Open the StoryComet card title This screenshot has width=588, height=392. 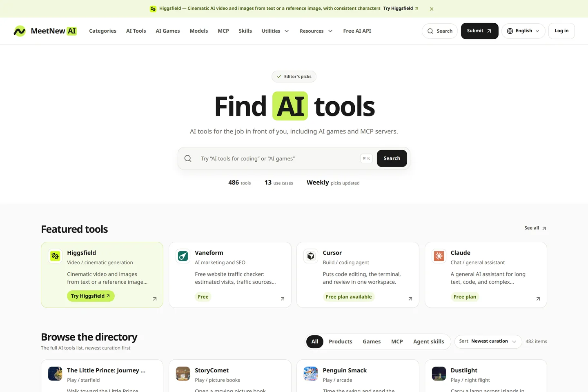(212, 370)
